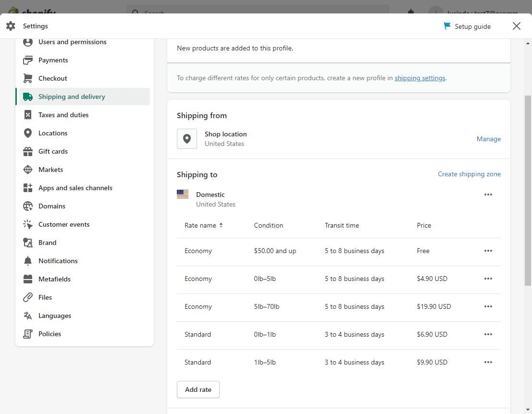Sort by Rate name column arrows

click(221, 225)
